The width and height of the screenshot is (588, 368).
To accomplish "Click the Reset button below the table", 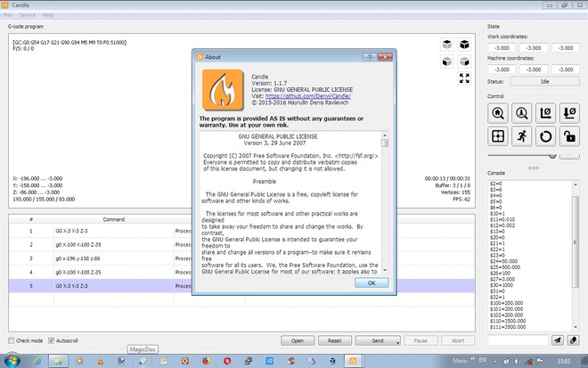I will [x=334, y=340].
